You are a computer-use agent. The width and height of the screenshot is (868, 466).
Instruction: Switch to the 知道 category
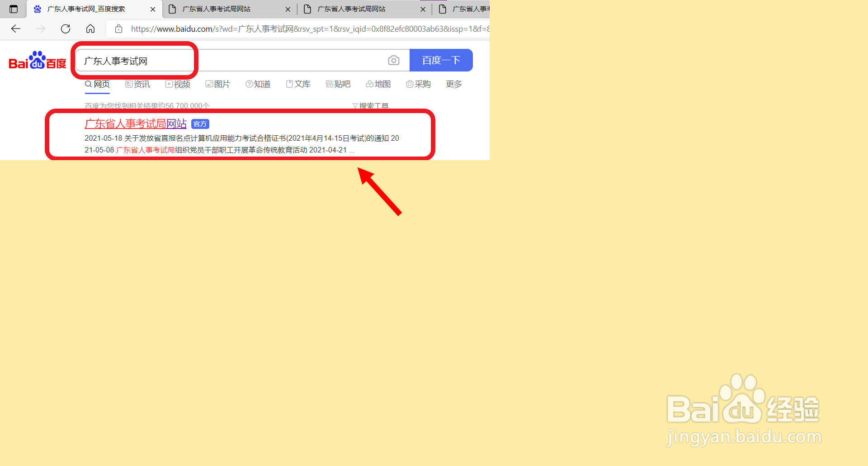tap(258, 84)
